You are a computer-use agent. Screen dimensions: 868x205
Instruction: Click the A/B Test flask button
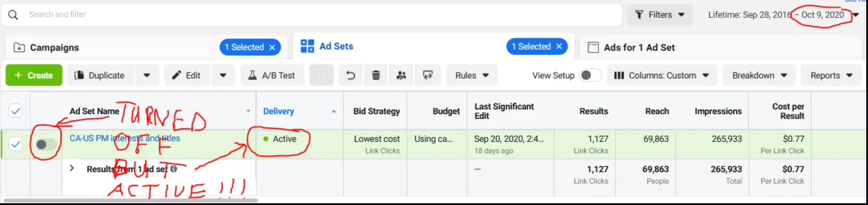[272, 76]
